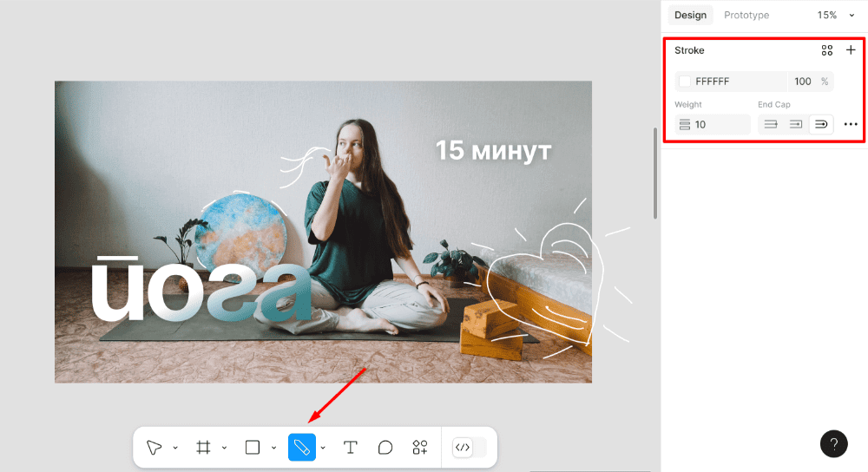Expand pencil tool options chevron

[x=323, y=448]
